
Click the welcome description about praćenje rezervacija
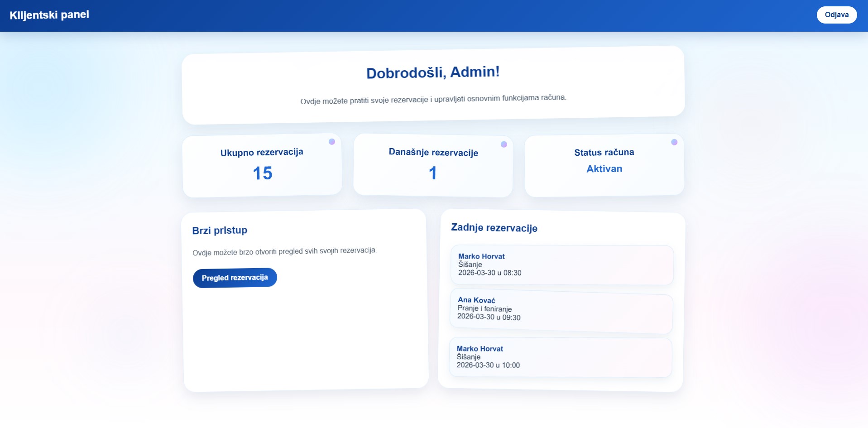(x=433, y=99)
